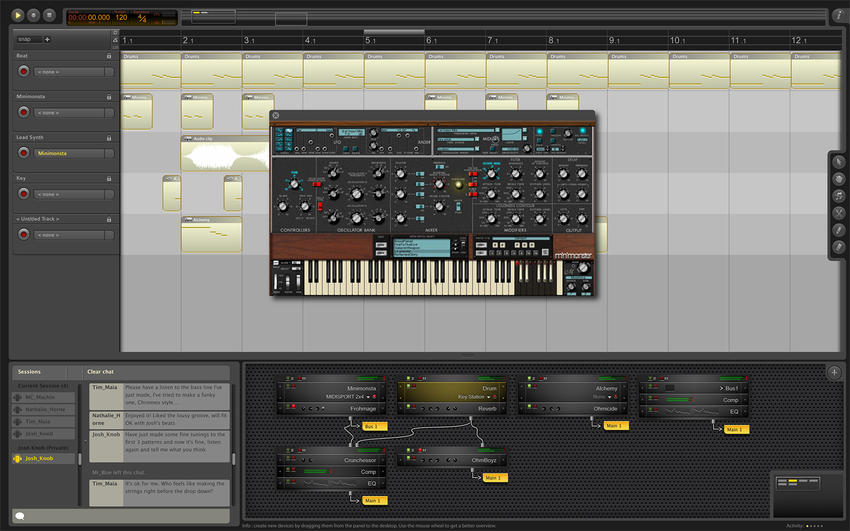Image resolution: width=850 pixels, height=531 pixels.
Task: Select Josh_Knob in the sessions list
Action: pos(43,458)
